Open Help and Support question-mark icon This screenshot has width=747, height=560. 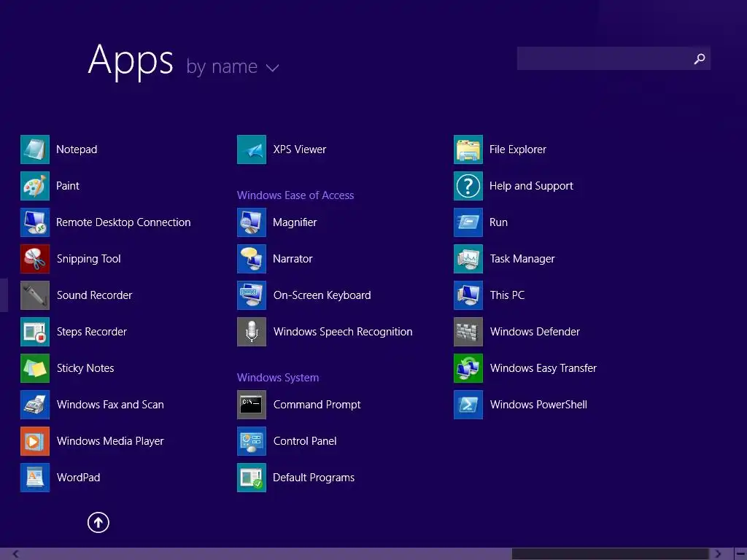(468, 186)
